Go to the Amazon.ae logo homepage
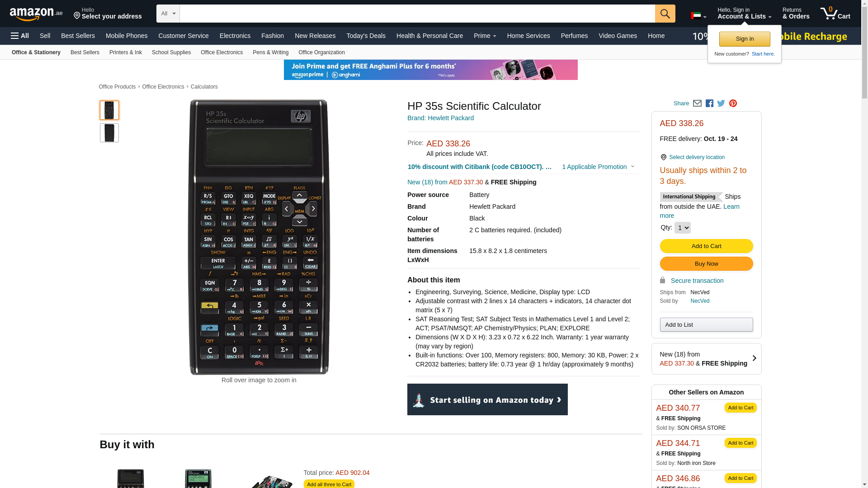The height and width of the screenshot is (488, 868). pos(36,14)
